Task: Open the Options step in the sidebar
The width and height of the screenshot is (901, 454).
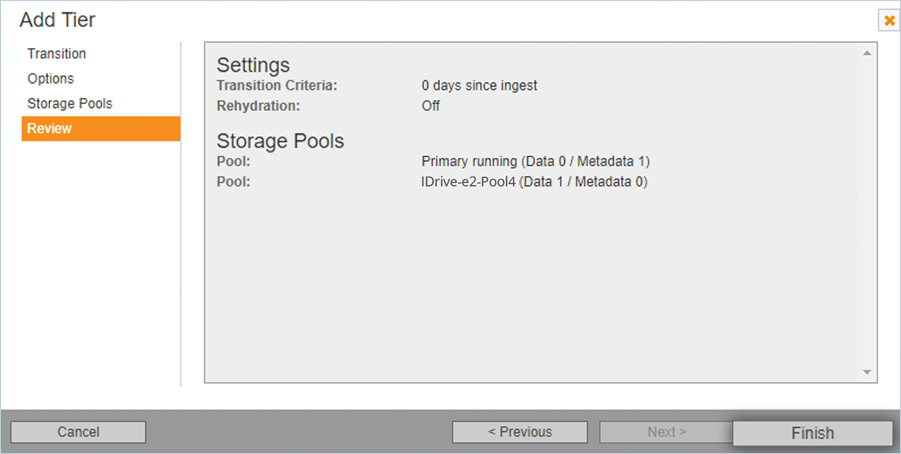Action: pyautogui.click(x=51, y=79)
